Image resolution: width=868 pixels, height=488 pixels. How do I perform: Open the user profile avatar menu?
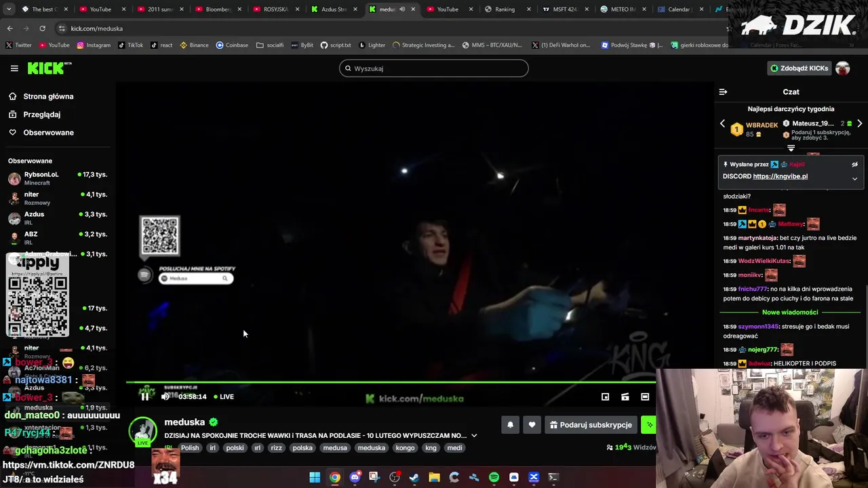843,68
